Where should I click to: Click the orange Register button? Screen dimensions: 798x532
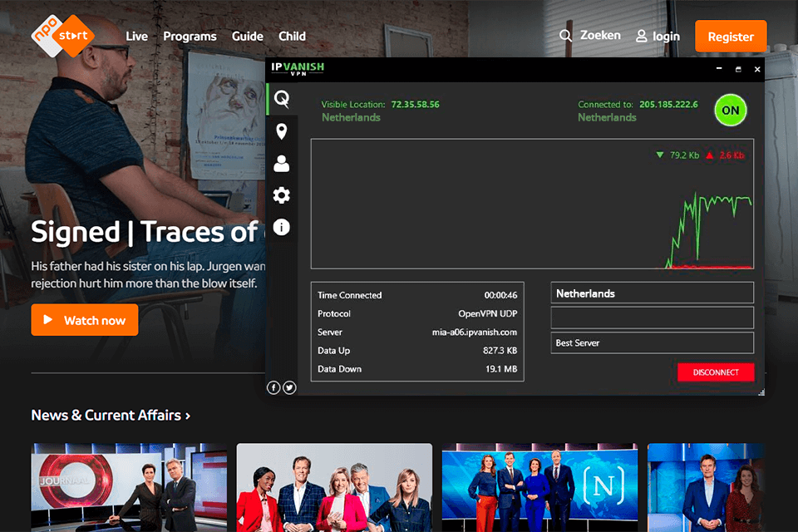tap(731, 36)
